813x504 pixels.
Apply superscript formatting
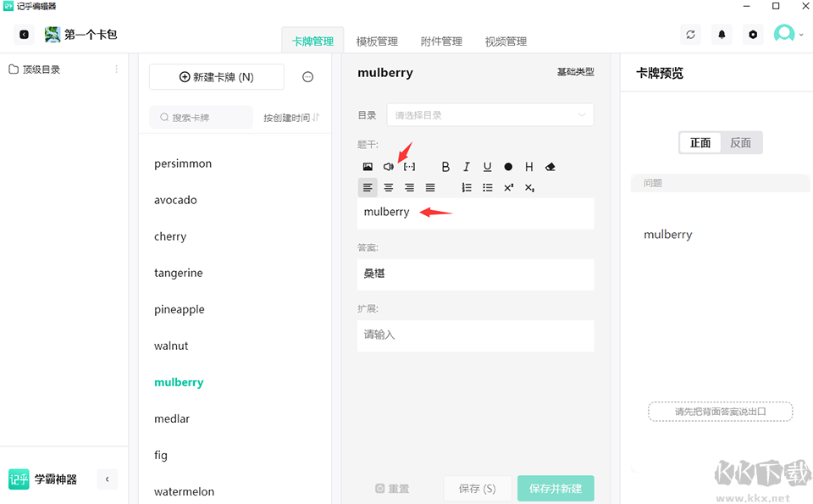[x=508, y=187]
